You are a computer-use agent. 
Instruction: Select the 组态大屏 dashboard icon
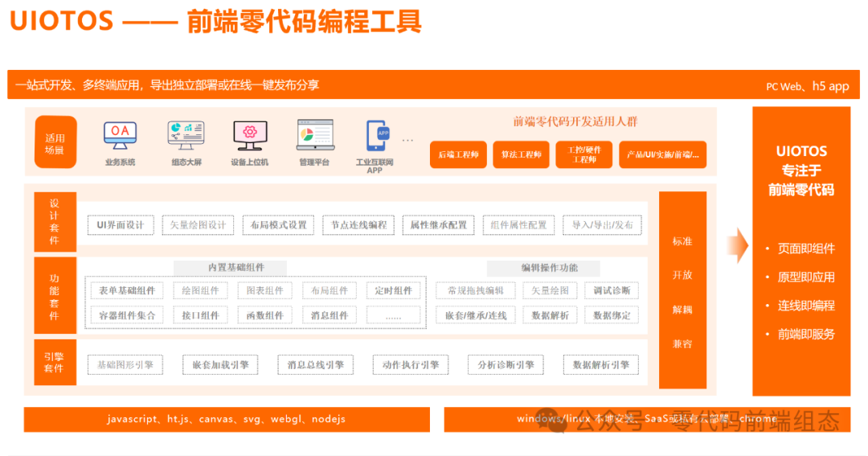point(186,136)
